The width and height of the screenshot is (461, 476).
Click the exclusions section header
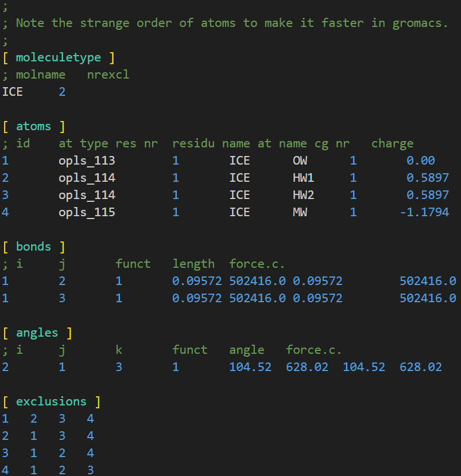tap(51, 401)
